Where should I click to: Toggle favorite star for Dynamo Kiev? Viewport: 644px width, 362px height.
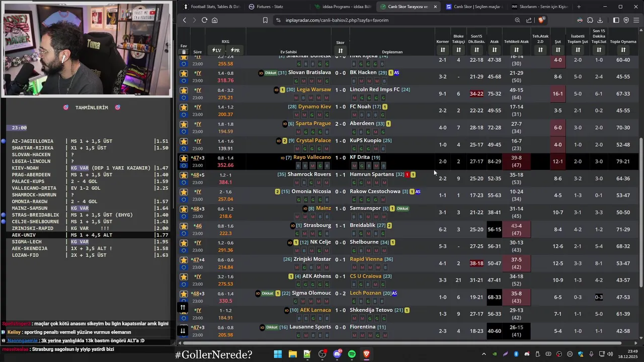point(184,107)
